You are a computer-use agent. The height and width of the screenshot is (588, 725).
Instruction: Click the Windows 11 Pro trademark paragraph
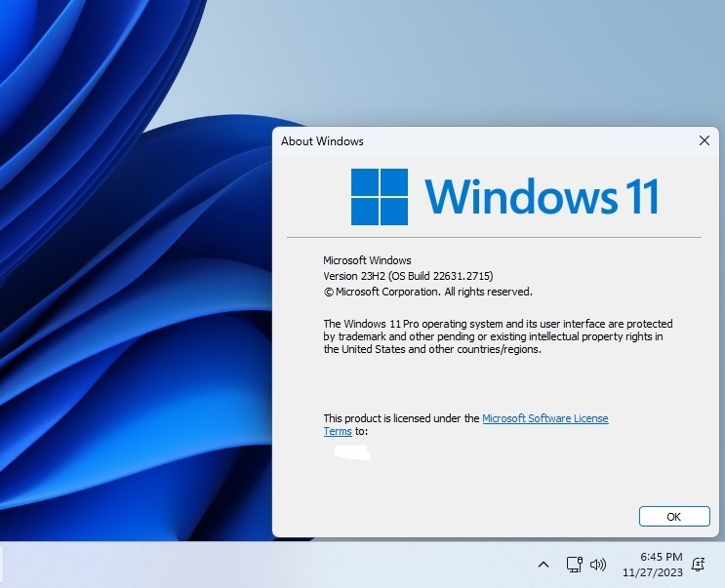point(498,336)
